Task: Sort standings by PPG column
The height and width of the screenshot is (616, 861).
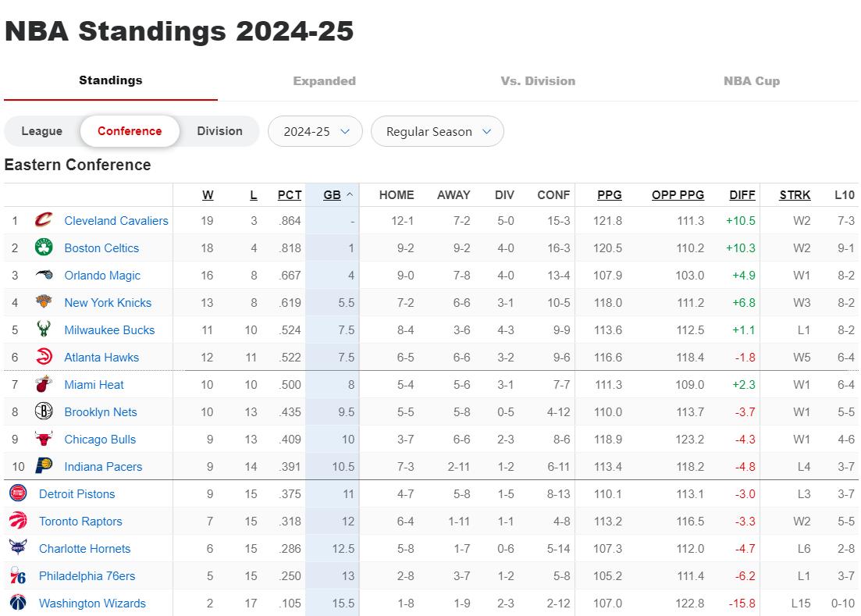Action: (x=609, y=195)
